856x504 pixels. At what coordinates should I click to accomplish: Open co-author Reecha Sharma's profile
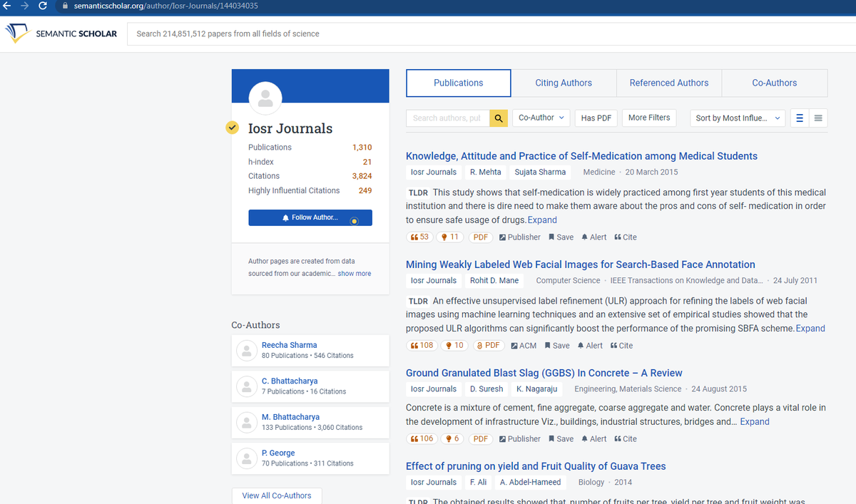point(289,345)
